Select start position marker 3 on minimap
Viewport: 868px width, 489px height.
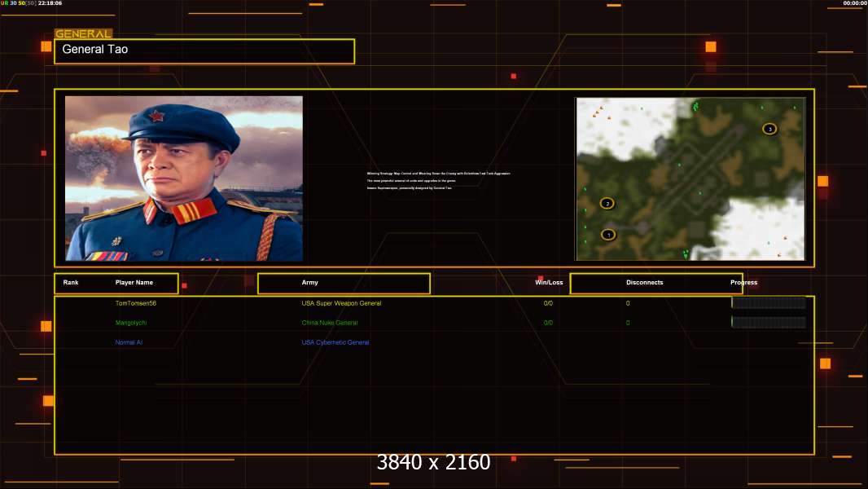coord(769,129)
